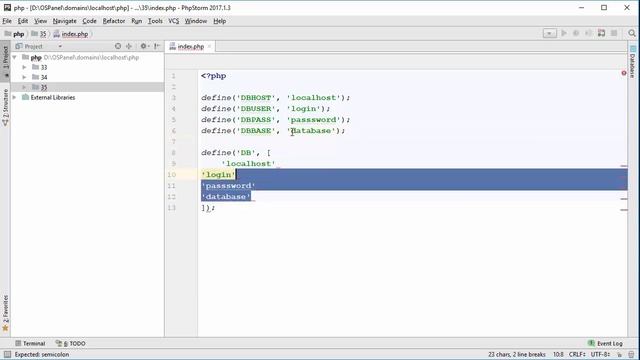Select folder 33 in project tree
Image resolution: width=640 pixels, height=360 pixels.
point(44,67)
